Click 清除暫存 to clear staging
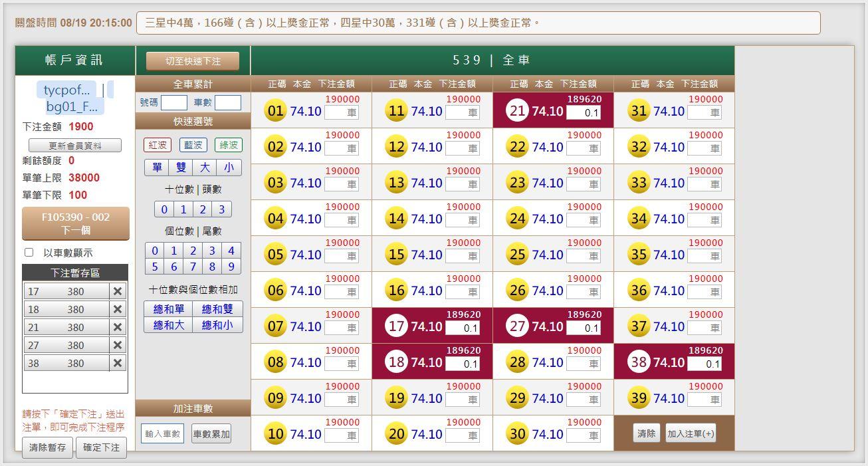 [x=48, y=447]
